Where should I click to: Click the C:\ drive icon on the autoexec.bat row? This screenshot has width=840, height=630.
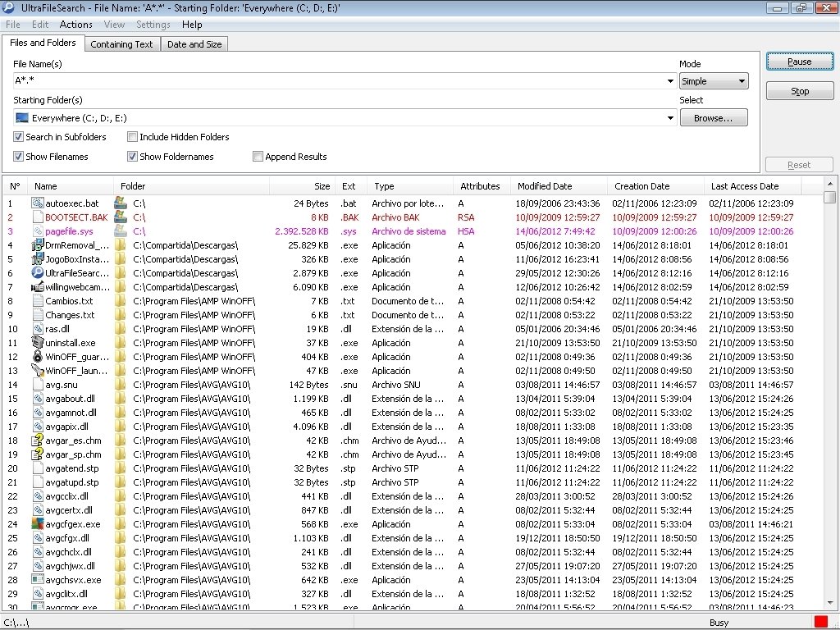point(121,203)
